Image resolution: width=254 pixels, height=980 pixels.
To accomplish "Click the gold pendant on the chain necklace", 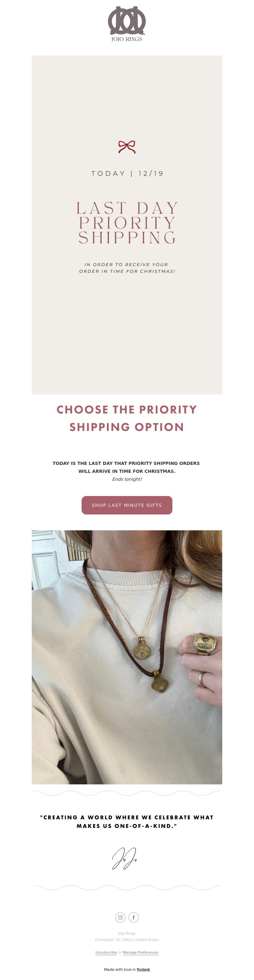I will (x=142, y=651).
